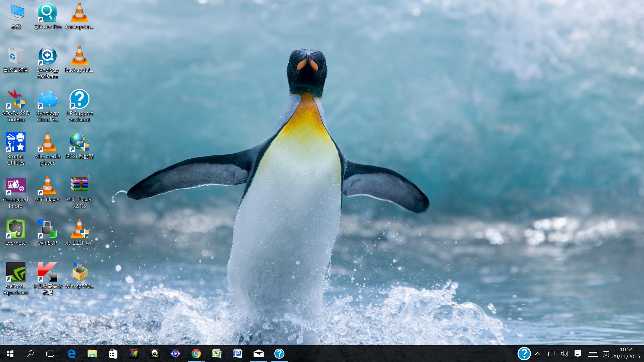The image size is (644, 362).
Task: Select the Synology Cloud Station shortcut
Action: [x=48, y=106]
